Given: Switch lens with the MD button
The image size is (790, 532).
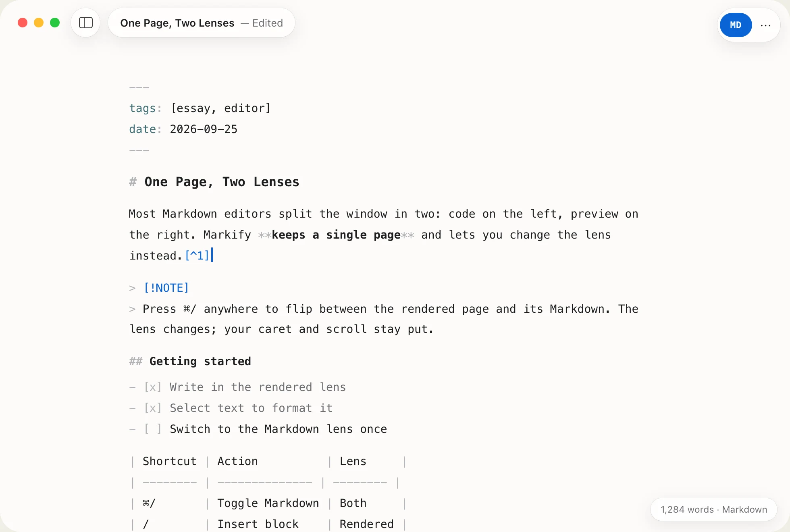Looking at the screenshot, I should click(x=736, y=25).
